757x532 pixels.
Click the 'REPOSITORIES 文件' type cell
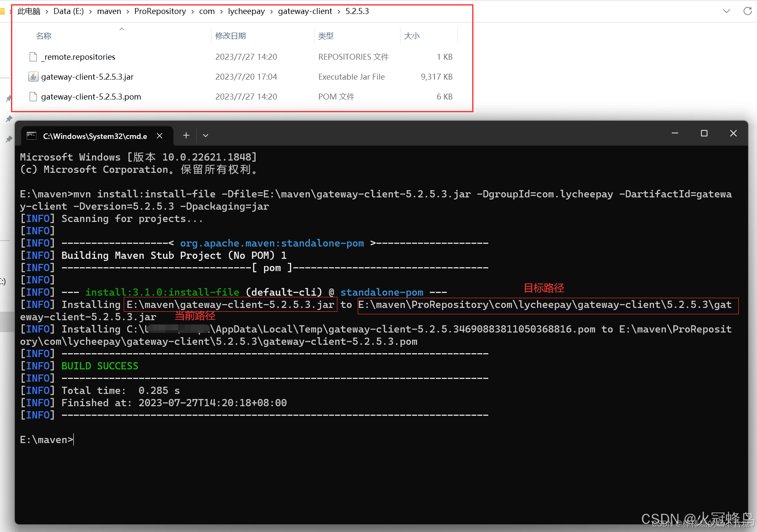tap(353, 57)
